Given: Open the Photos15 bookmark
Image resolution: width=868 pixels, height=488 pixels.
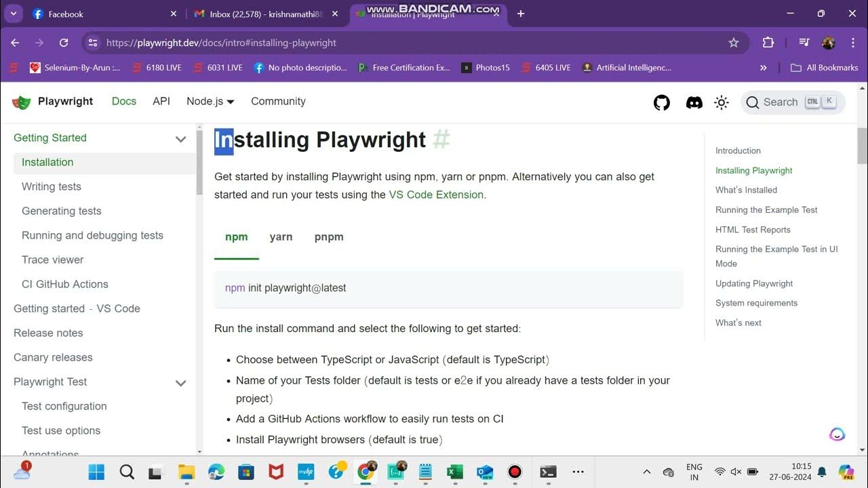Looking at the screenshot, I should [486, 68].
